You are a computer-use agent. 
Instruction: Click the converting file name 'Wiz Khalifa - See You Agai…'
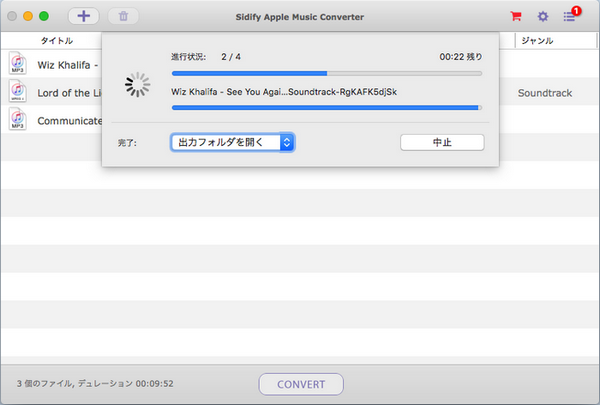[284, 92]
